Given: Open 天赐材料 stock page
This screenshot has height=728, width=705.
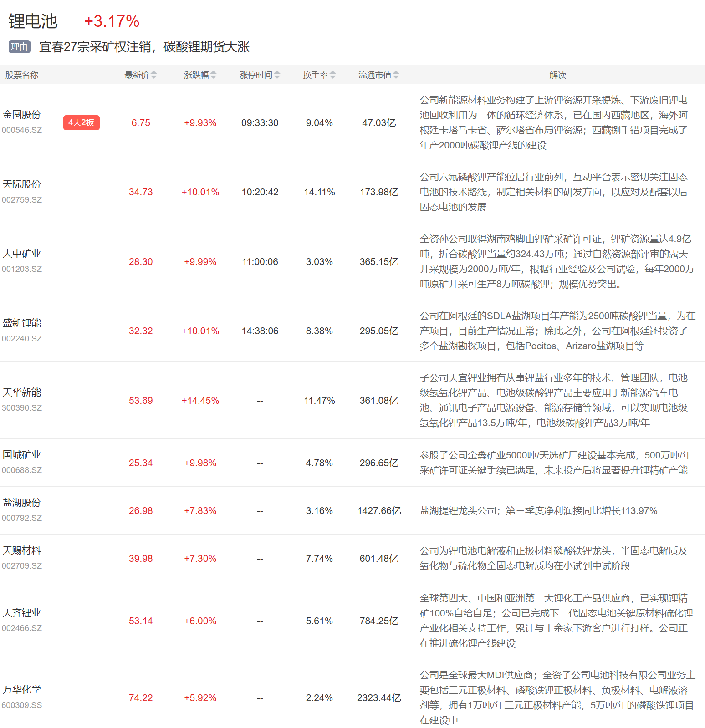Looking at the screenshot, I should point(22,550).
